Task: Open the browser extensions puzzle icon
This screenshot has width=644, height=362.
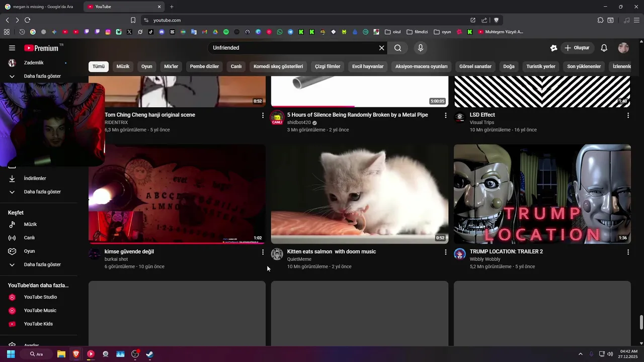Action: click(600, 20)
